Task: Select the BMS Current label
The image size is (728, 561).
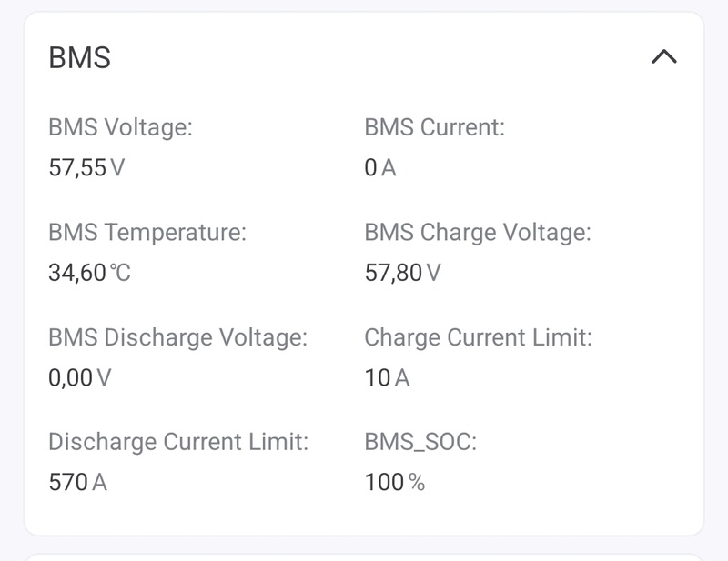Action: point(434,127)
